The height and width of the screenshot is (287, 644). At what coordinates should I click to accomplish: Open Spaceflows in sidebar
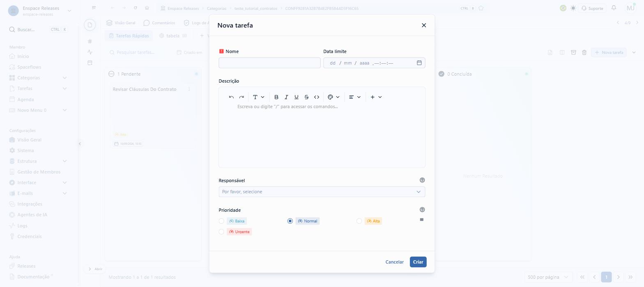click(x=29, y=67)
